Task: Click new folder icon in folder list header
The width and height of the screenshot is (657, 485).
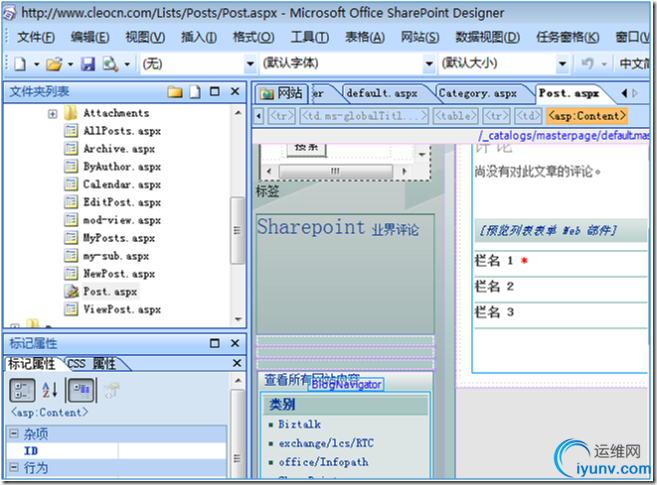Action: pyautogui.click(x=175, y=92)
